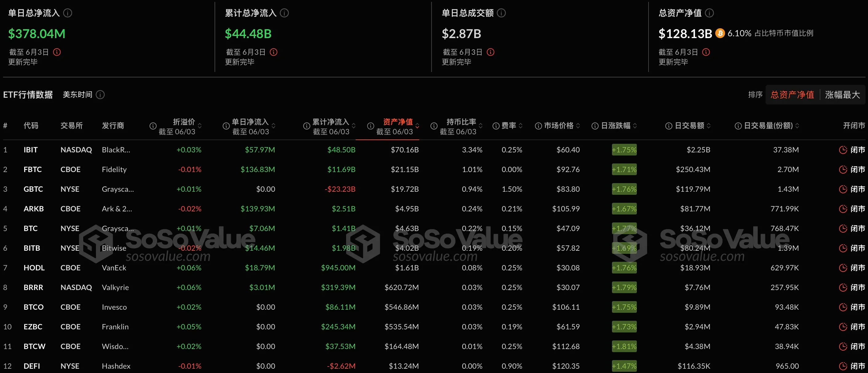This screenshot has width=868, height=373.
Task: Click the 交易所 column header
Action: [x=71, y=126]
